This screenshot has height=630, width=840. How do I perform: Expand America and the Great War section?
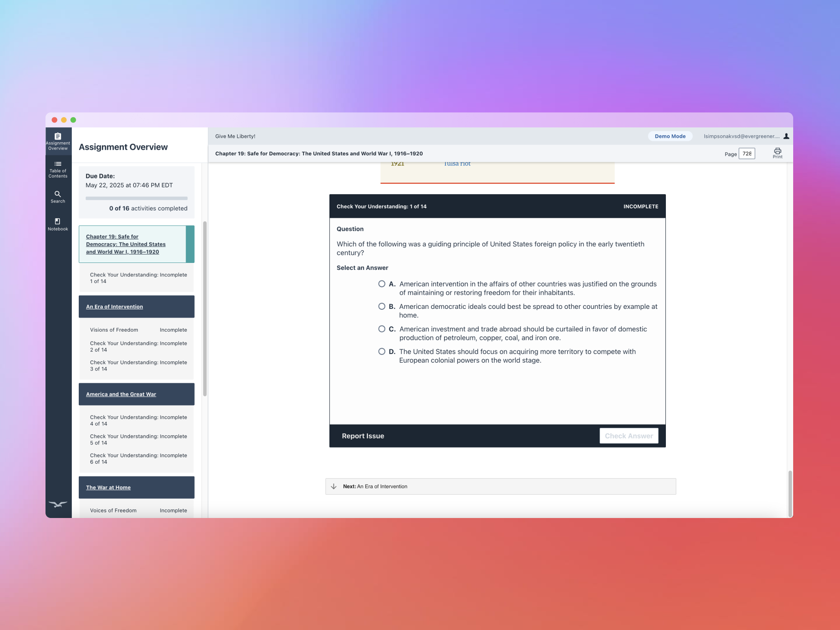coord(121,394)
